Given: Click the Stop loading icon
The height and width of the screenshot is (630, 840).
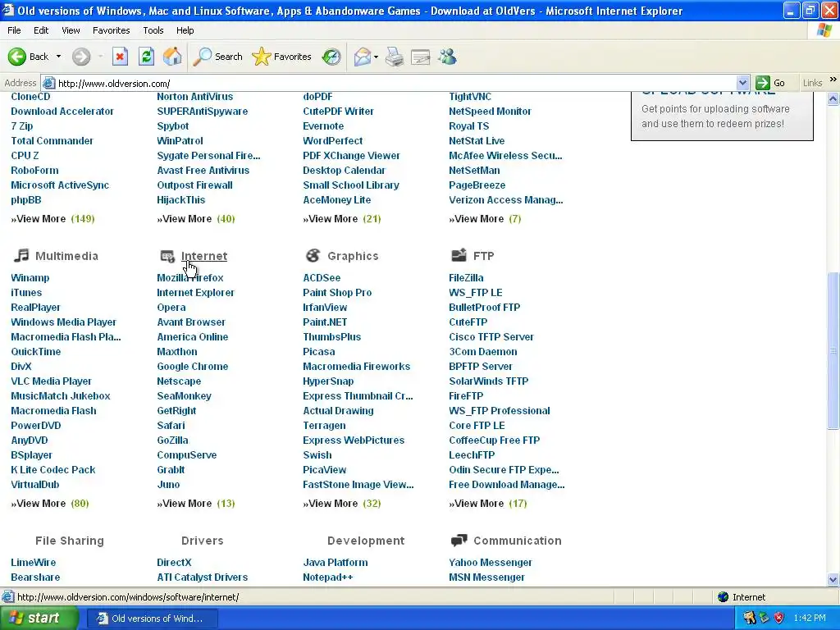Looking at the screenshot, I should coord(120,57).
